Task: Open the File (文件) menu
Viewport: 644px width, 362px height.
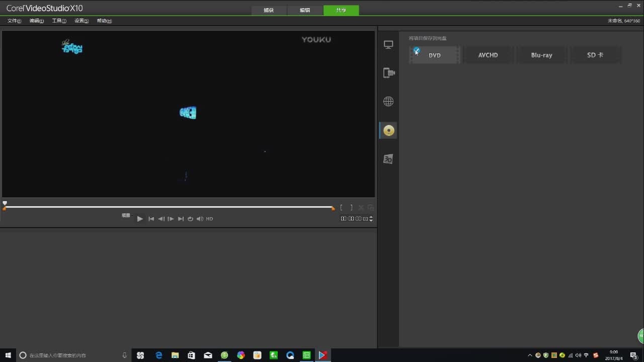Action: [14, 21]
